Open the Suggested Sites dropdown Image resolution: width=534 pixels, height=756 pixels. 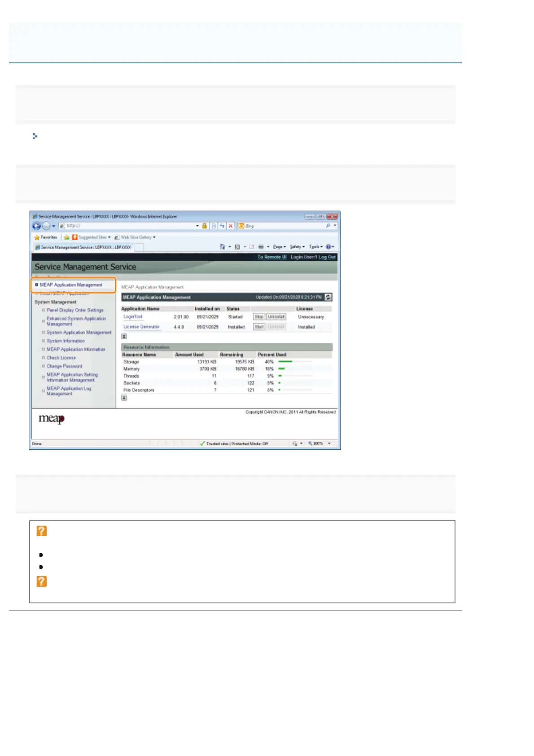(109, 237)
